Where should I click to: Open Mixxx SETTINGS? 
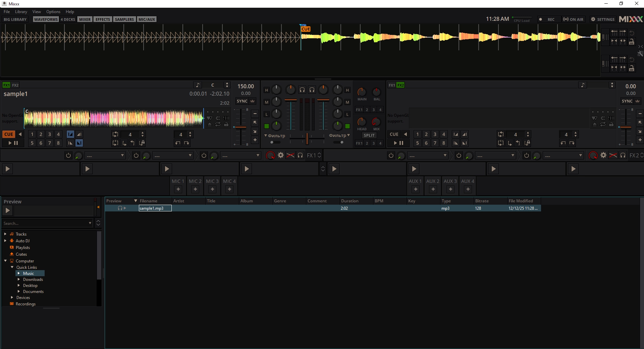tap(602, 19)
